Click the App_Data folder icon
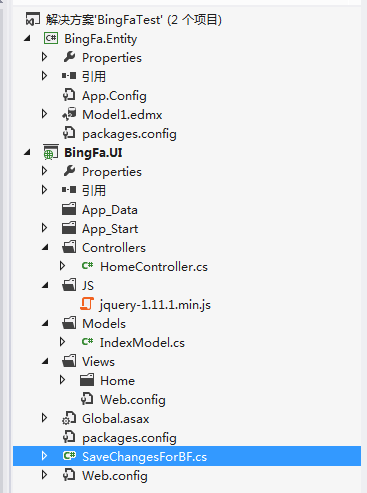Image resolution: width=367 pixels, height=493 pixels. [69, 209]
